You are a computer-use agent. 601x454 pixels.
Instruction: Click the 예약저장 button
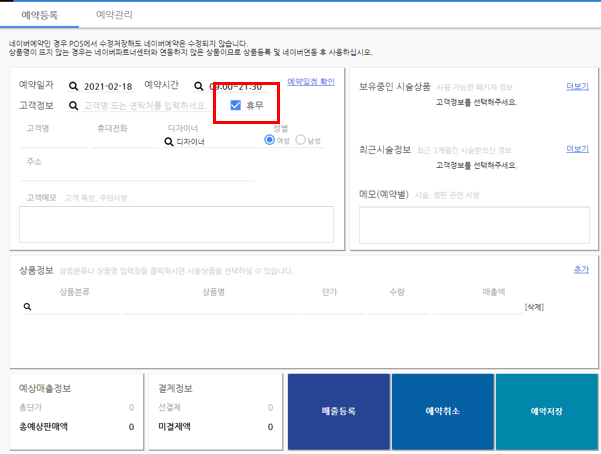click(547, 411)
